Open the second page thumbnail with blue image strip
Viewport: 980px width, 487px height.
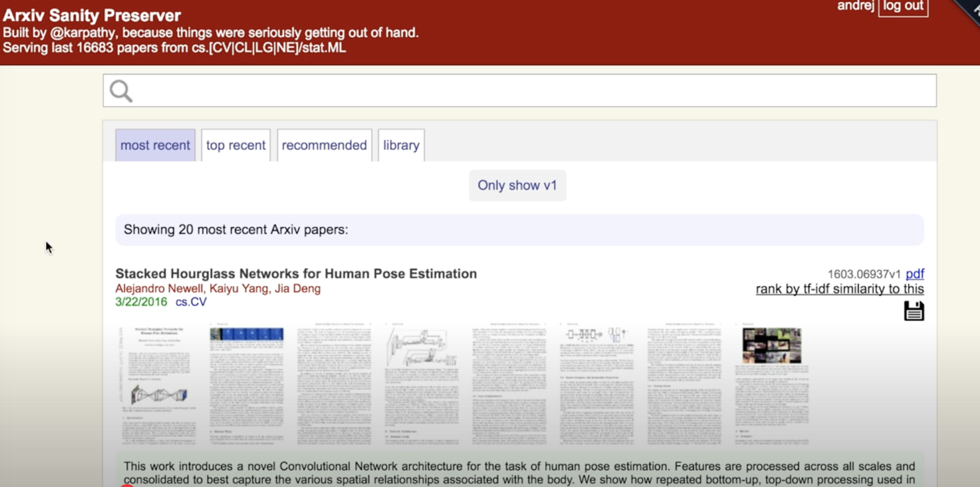pos(247,384)
